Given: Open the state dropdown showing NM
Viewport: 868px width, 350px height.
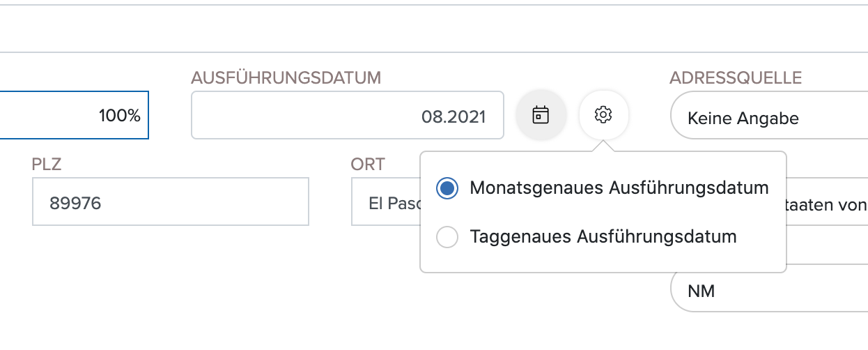Looking at the screenshot, I should coord(769,290).
